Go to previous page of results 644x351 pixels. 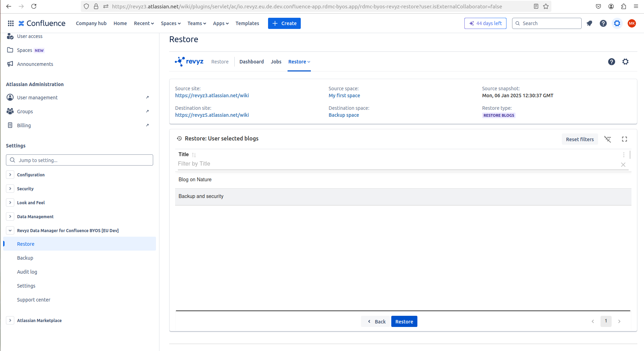click(x=593, y=321)
